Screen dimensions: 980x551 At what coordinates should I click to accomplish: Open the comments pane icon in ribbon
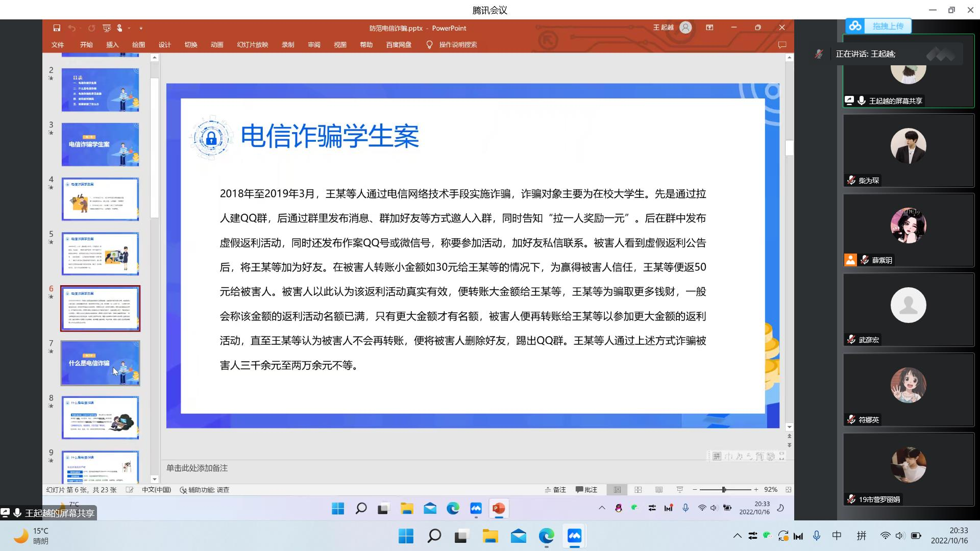pos(781,45)
